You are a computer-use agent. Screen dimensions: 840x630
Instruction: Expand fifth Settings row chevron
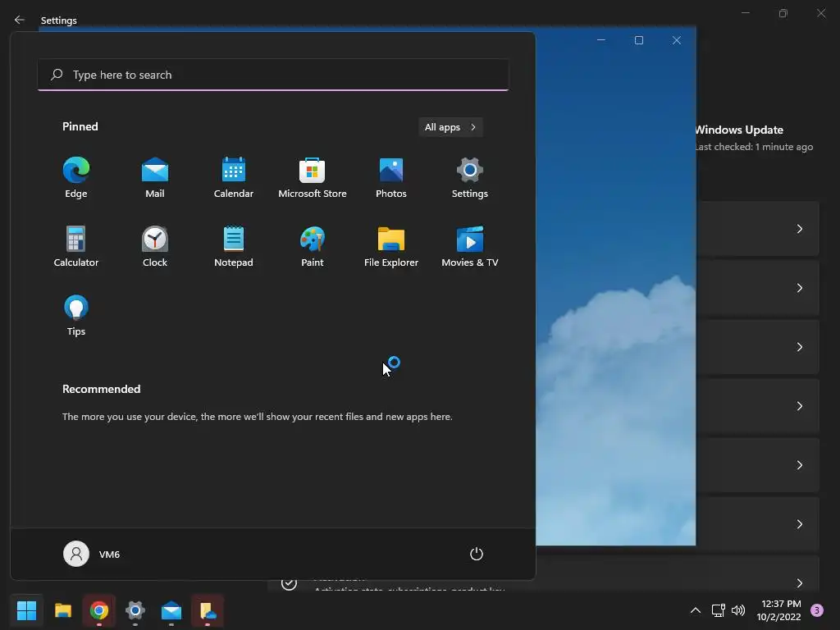[x=799, y=465]
